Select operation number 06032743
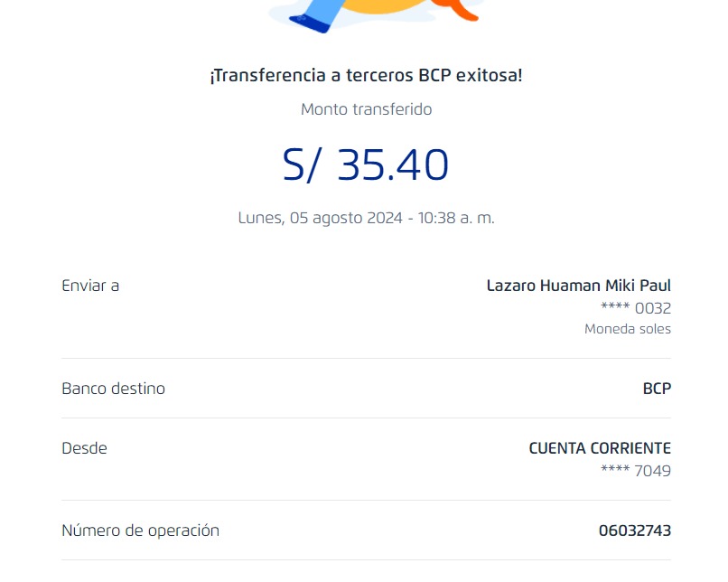This screenshot has width=728, height=582. click(634, 530)
